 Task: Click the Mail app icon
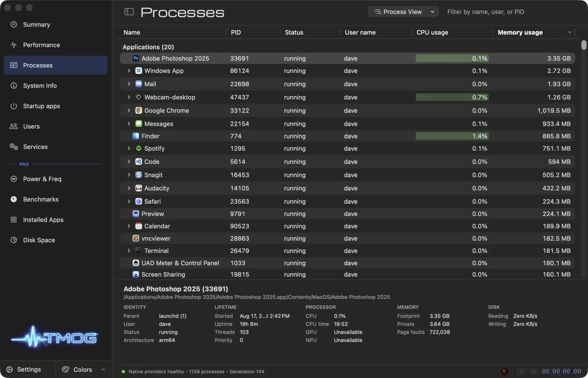139,84
